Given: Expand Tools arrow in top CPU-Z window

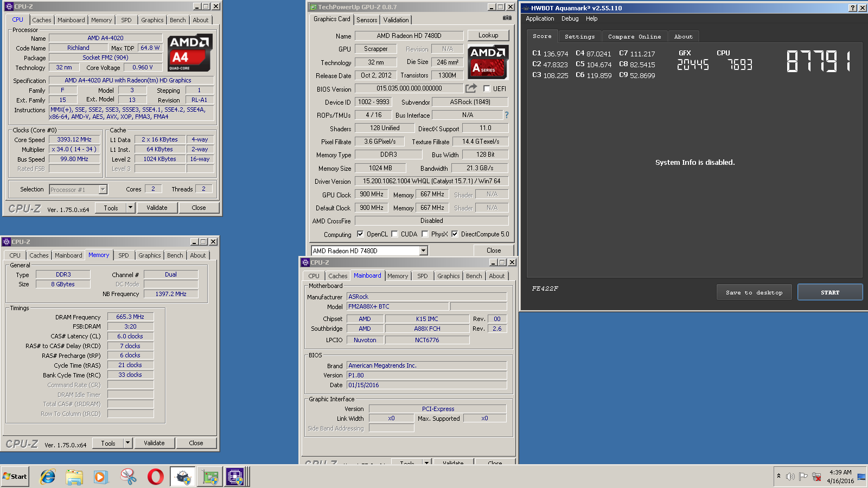Looking at the screenshot, I should tap(130, 208).
